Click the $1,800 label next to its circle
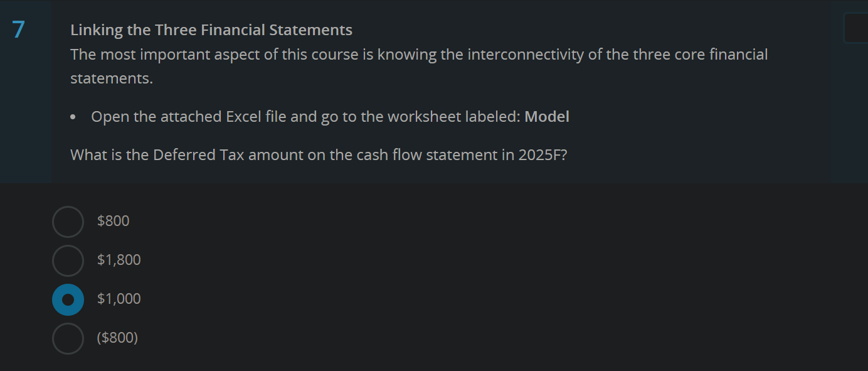The width and height of the screenshot is (868, 371). click(x=119, y=260)
